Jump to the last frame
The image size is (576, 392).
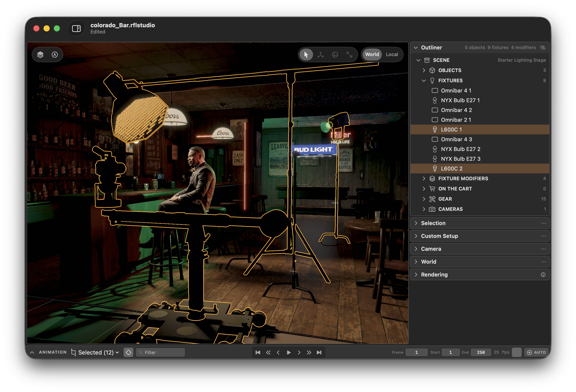pos(319,352)
